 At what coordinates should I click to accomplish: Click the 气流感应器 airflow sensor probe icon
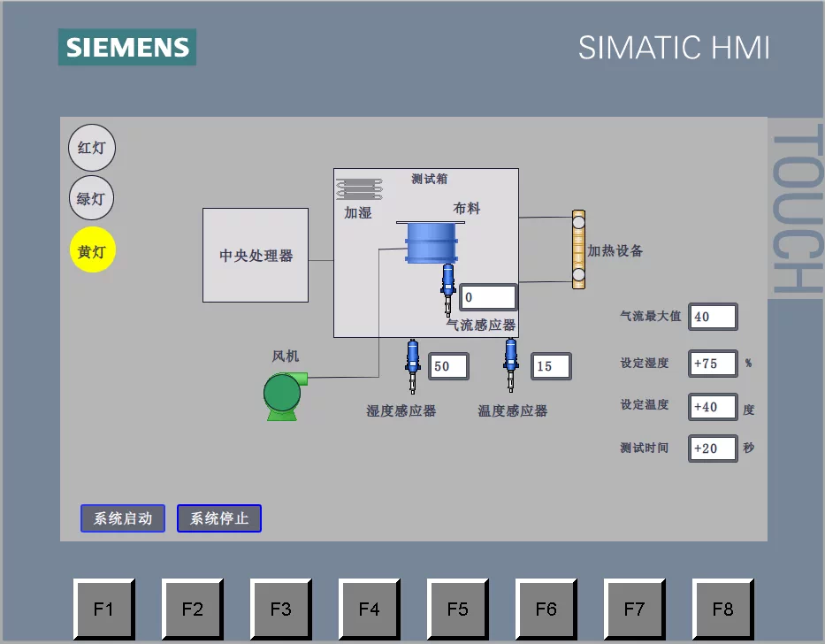pos(447,289)
